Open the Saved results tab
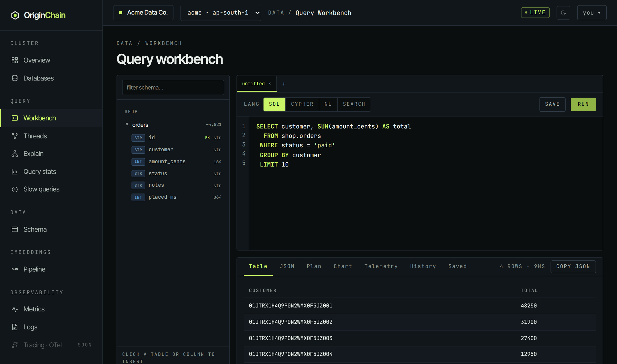 point(458,266)
